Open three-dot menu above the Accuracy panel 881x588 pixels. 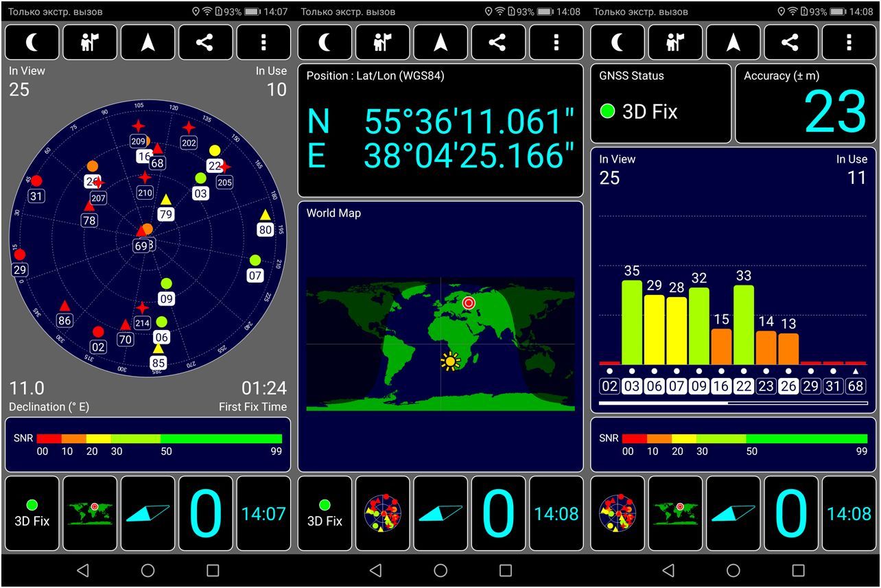pyautogui.click(x=849, y=43)
